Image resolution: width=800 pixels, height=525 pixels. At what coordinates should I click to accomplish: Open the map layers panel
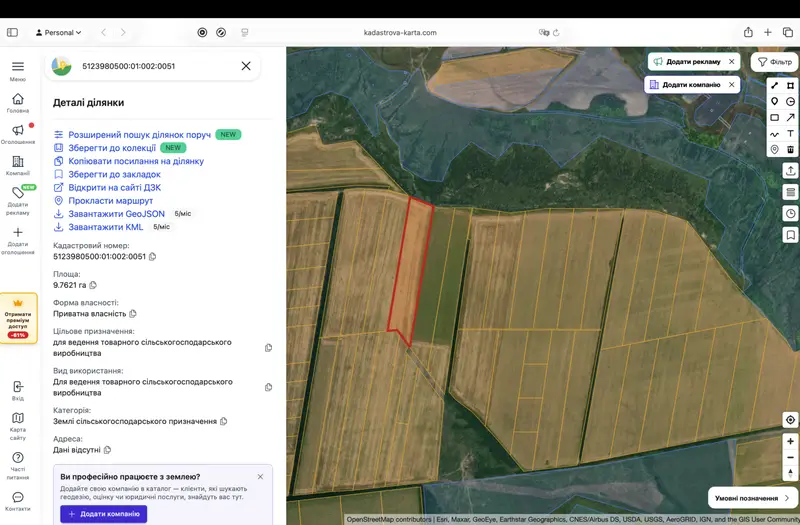(790, 192)
